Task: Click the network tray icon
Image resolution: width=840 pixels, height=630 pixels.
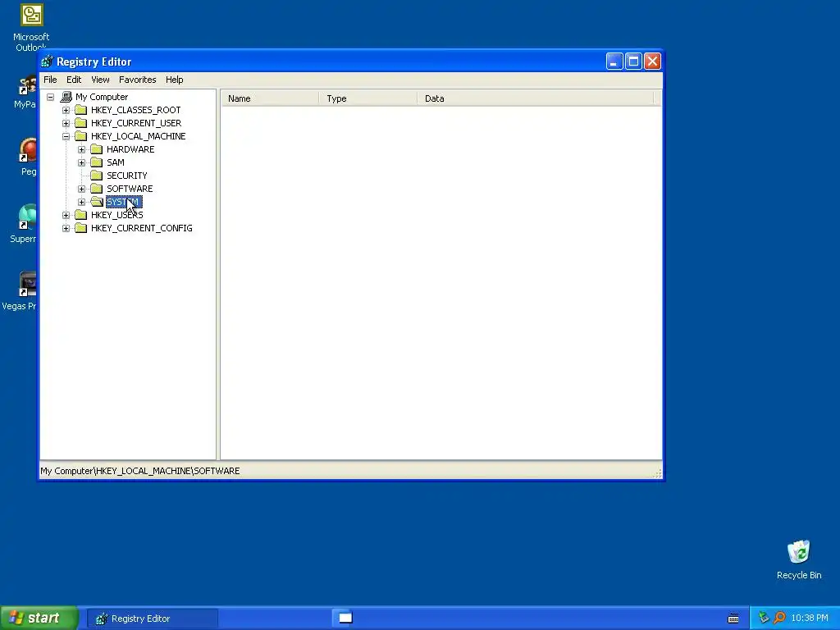Action: [x=764, y=618]
